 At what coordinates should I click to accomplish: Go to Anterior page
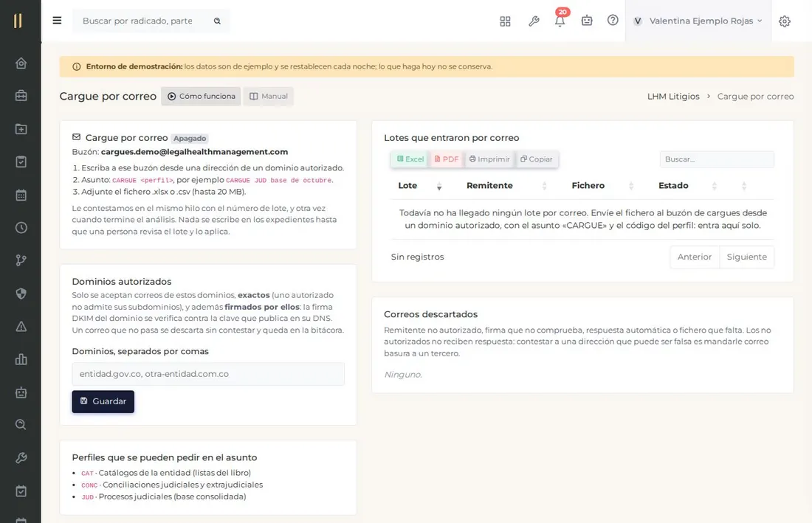pos(695,257)
